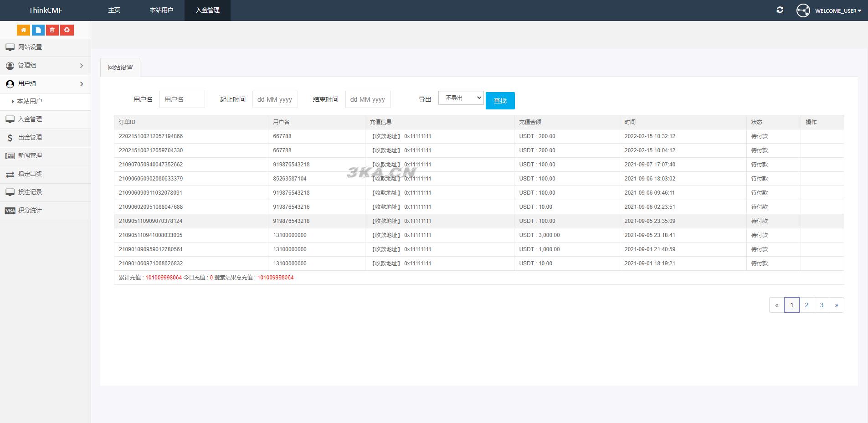This screenshot has width=868, height=423.
Task: Click amount USDT : 3,000.00
Action: coord(539,235)
